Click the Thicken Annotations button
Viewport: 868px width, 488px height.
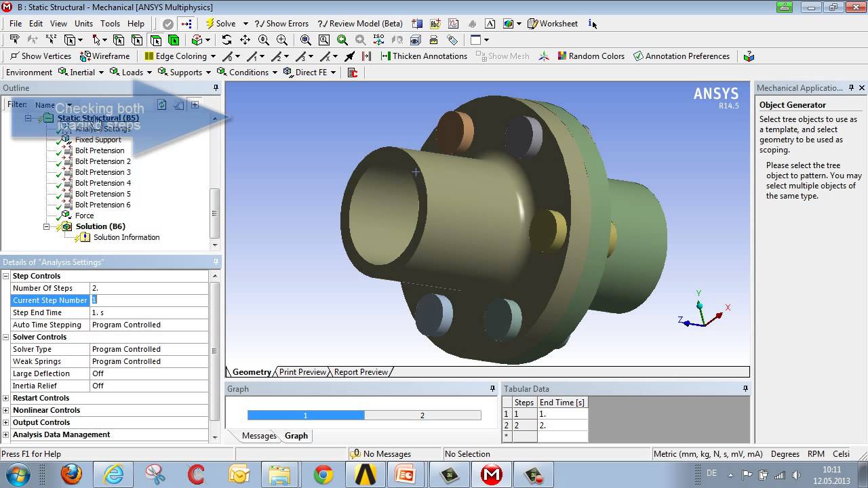[424, 56]
